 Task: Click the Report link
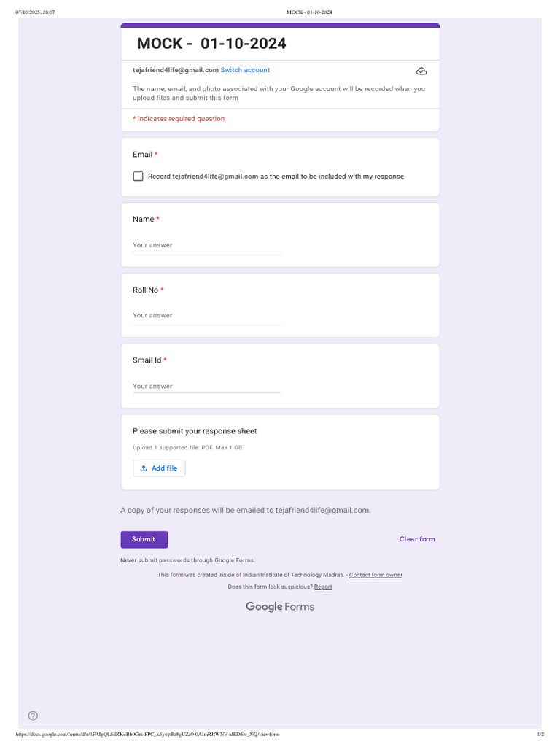[x=323, y=587]
